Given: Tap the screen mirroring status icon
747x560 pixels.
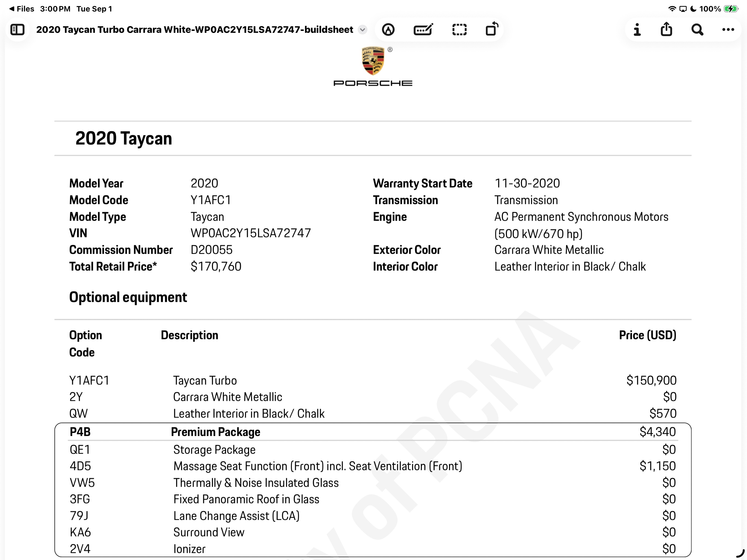Looking at the screenshot, I should click(x=683, y=9).
